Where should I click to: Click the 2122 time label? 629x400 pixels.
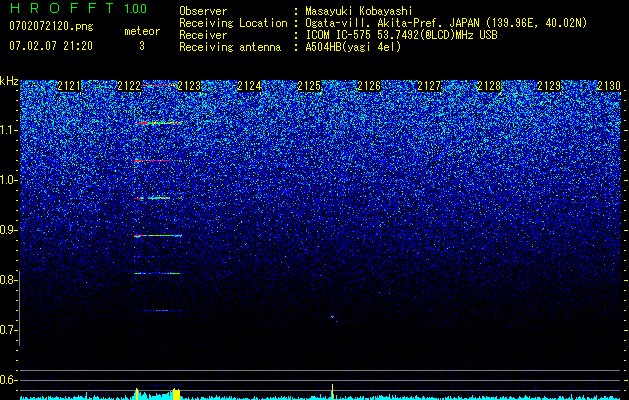tap(129, 86)
